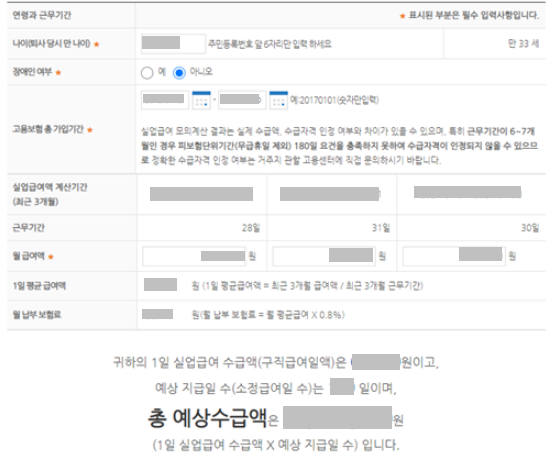Click the monthly salary field under 31일
Image resolution: width=550 pixels, height=462 pixels.
[x=324, y=256]
